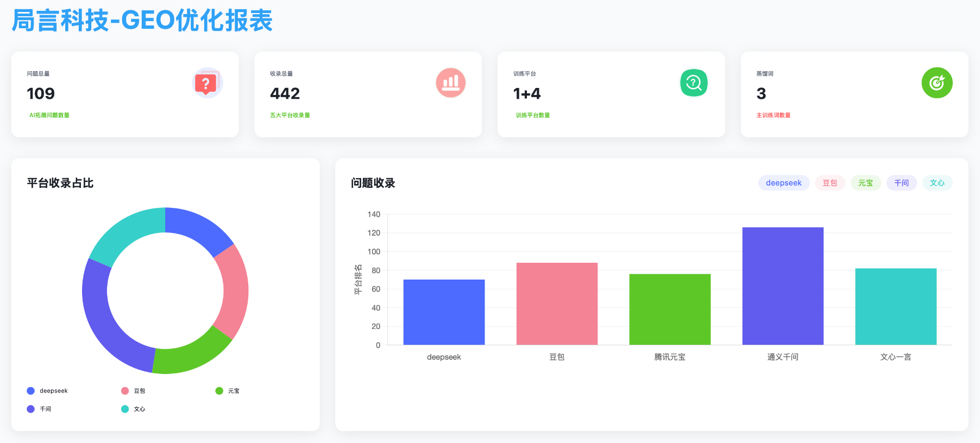Click the 文心一言 teal bar

895,307
